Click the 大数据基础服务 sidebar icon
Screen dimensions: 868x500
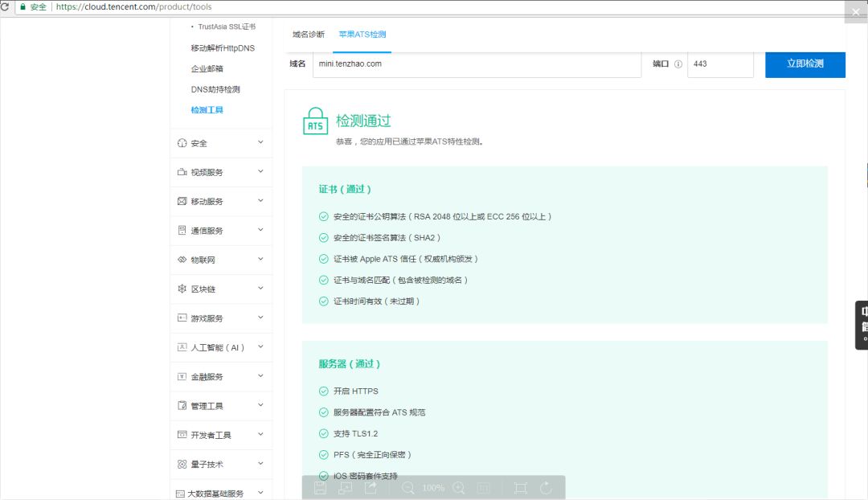tap(180, 494)
